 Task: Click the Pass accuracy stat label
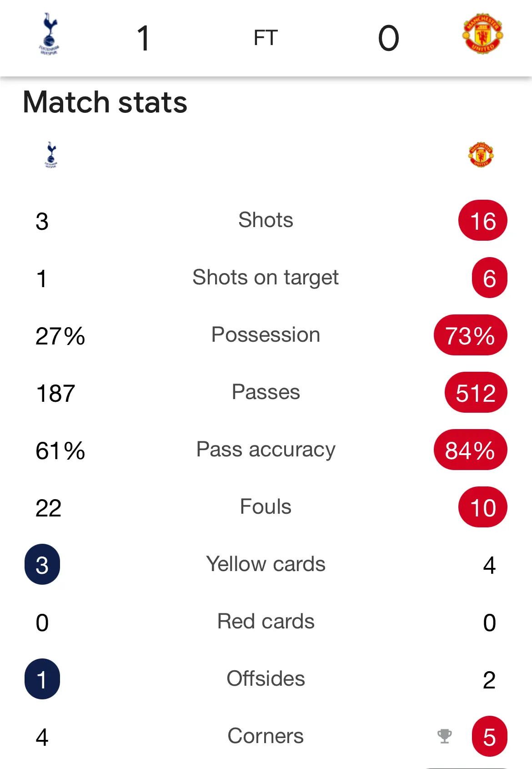pos(266,450)
